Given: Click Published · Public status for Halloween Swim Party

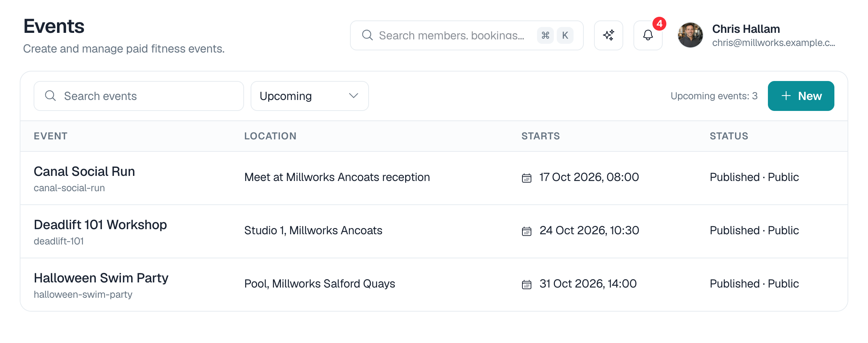Looking at the screenshot, I should [x=754, y=284].
